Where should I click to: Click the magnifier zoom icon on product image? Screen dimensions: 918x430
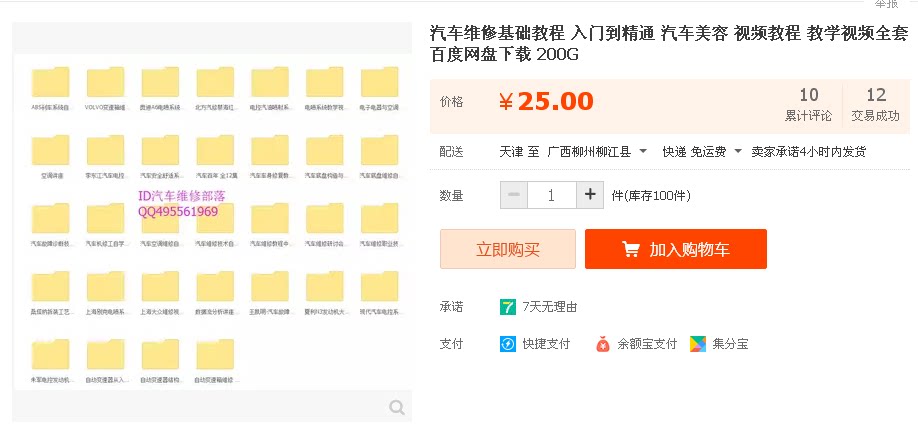tap(397, 406)
